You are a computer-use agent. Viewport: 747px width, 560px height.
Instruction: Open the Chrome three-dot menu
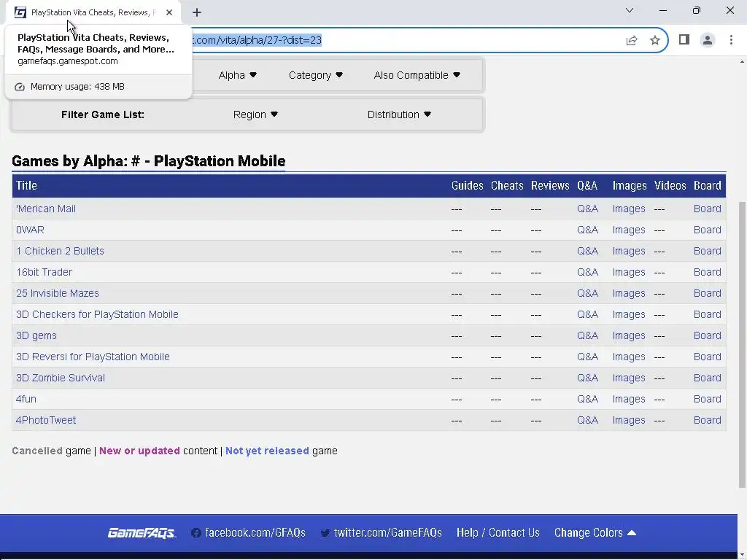(x=731, y=40)
